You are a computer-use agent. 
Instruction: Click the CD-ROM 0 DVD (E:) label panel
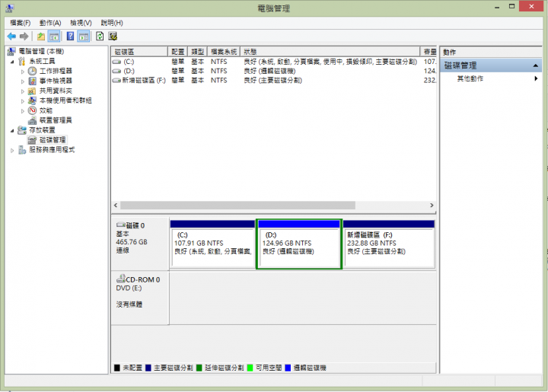tap(140, 298)
